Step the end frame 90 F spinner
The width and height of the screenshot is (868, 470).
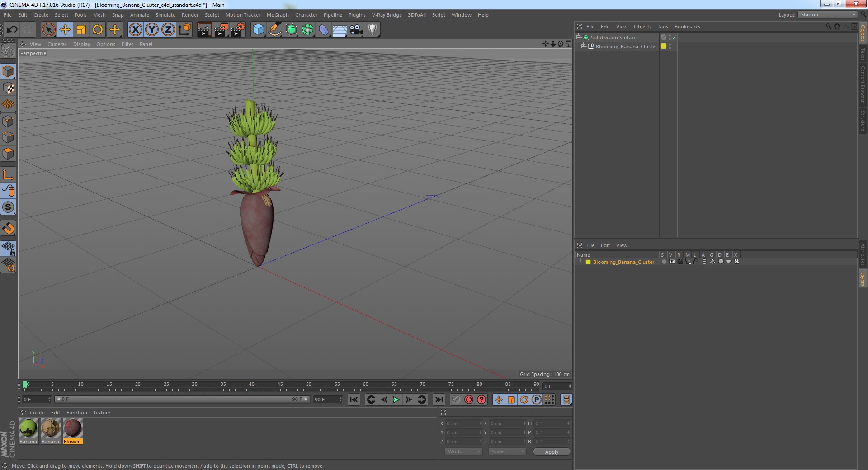point(340,399)
